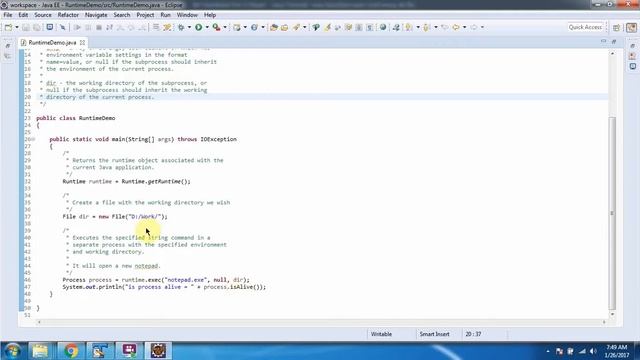
Task: Click the Save All toolbar icon
Action: tap(37, 27)
